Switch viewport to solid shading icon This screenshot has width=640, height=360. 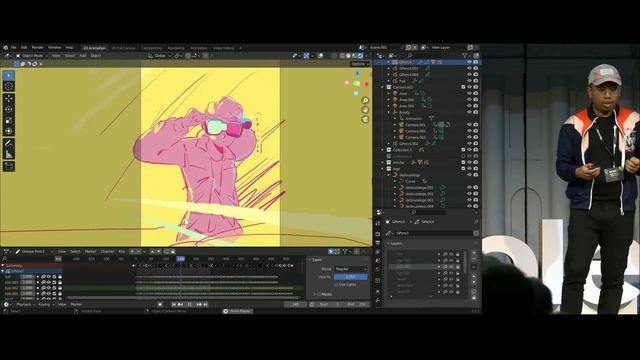pyautogui.click(x=348, y=56)
